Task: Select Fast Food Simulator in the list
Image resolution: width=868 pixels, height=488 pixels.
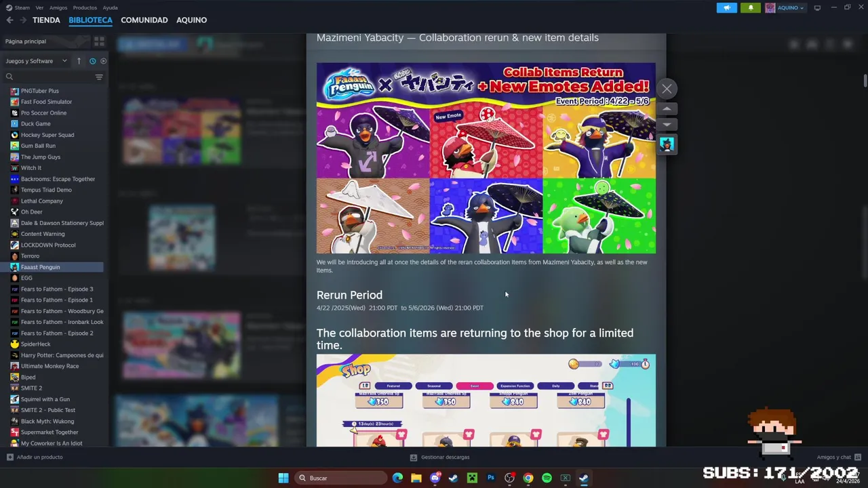Action: (x=46, y=102)
